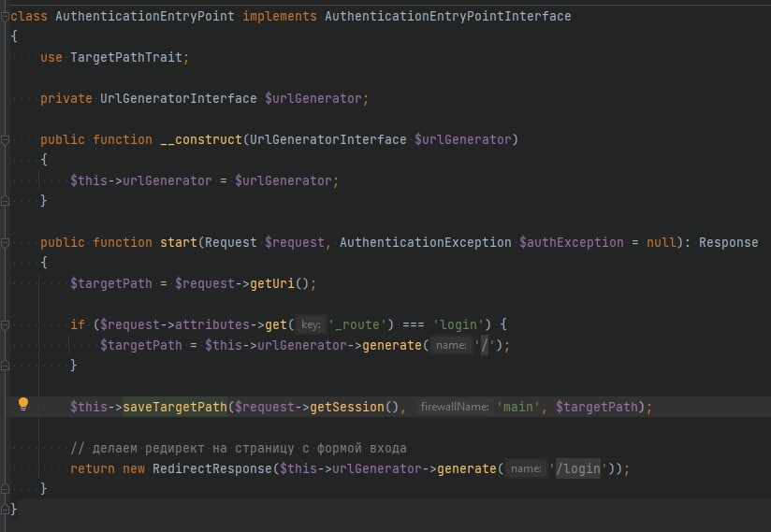Screen dimensions: 771x532
Task: Click the saveTargetPath method call
Action: pyautogui.click(x=175, y=408)
